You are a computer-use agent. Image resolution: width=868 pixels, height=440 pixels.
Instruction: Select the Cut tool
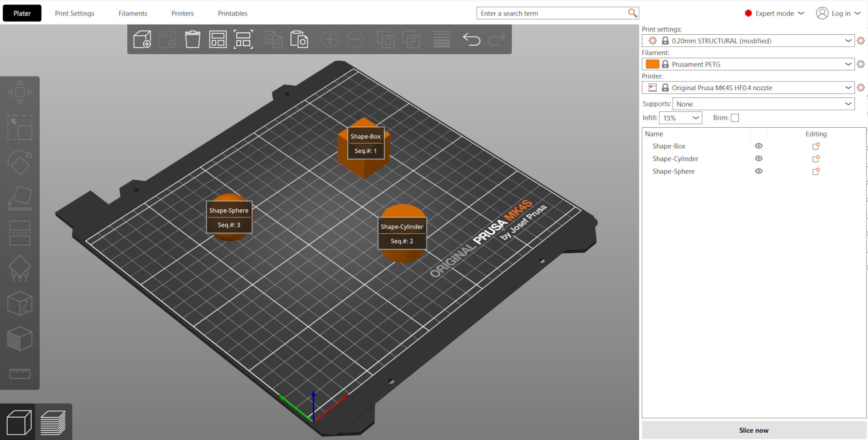coord(20,233)
